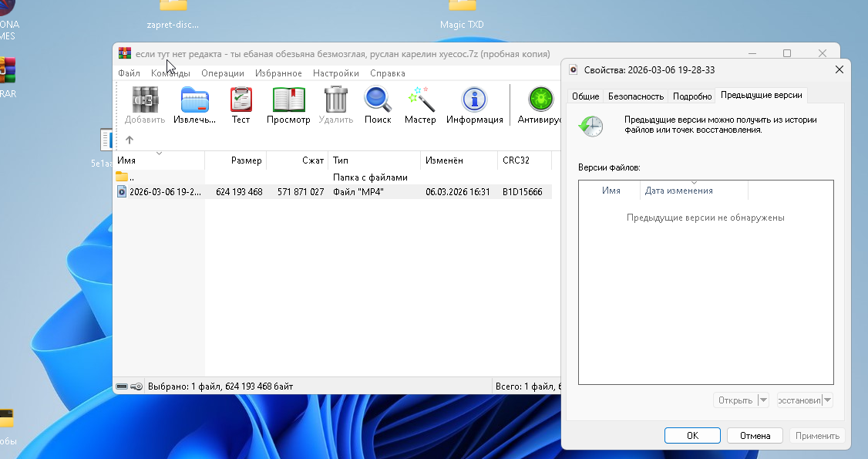Click the Find (Поиск) magnifier icon
This screenshot has width=868, height=459.
[378, 100]
